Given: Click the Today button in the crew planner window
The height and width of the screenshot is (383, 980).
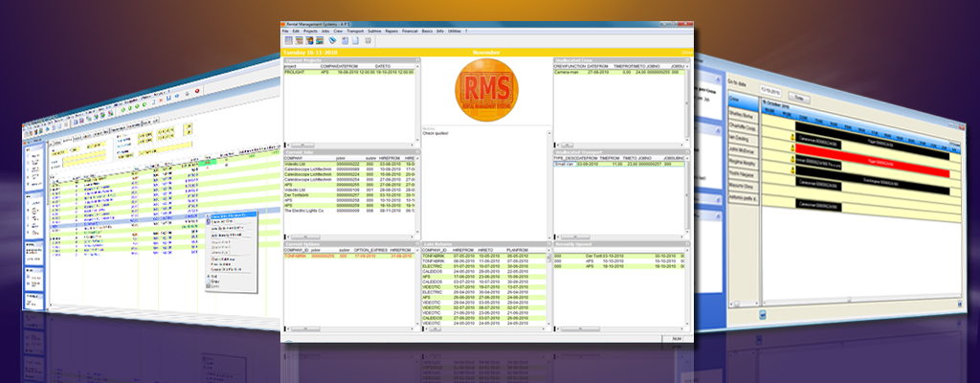Looking at the screenshot, I should click(799, 98).
